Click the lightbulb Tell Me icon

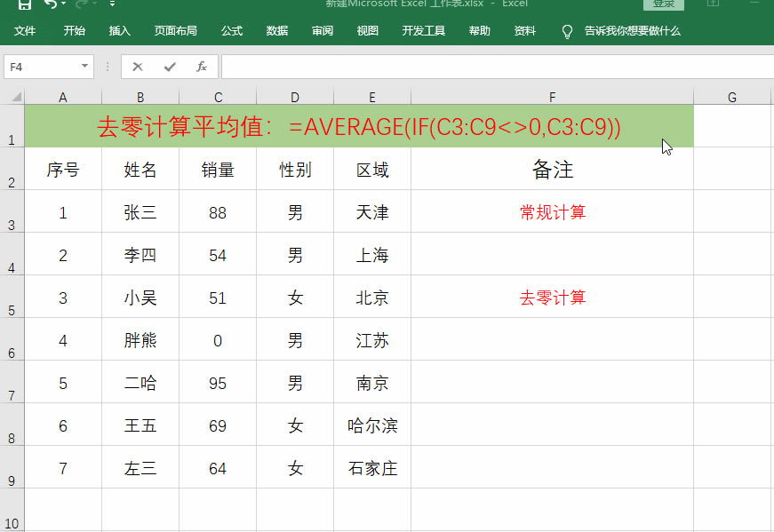[567, 32]
